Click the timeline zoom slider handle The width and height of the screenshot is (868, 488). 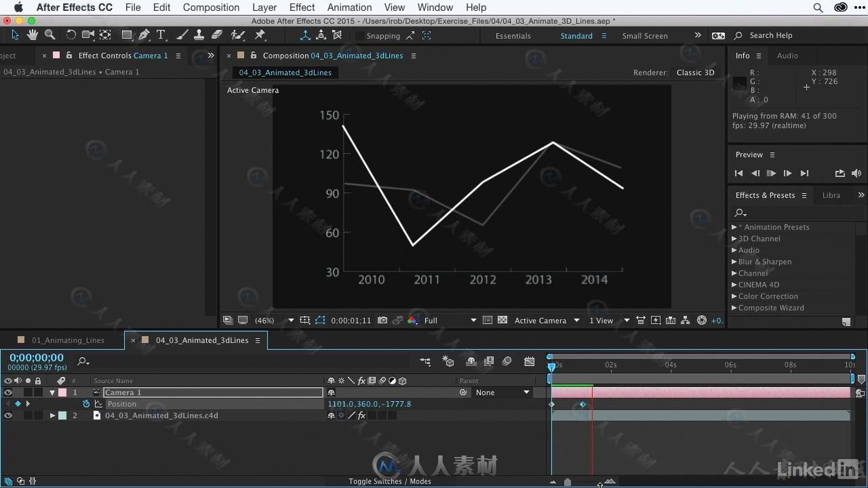point(568,482)
